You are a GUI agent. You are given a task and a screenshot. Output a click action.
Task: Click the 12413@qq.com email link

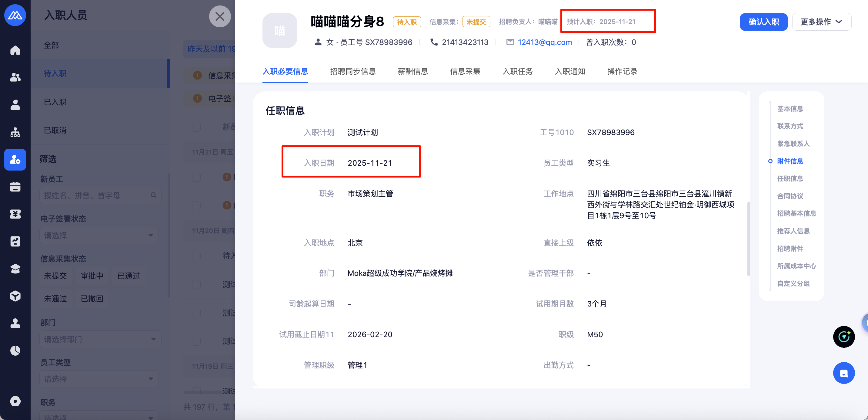[x=545, y=42]
